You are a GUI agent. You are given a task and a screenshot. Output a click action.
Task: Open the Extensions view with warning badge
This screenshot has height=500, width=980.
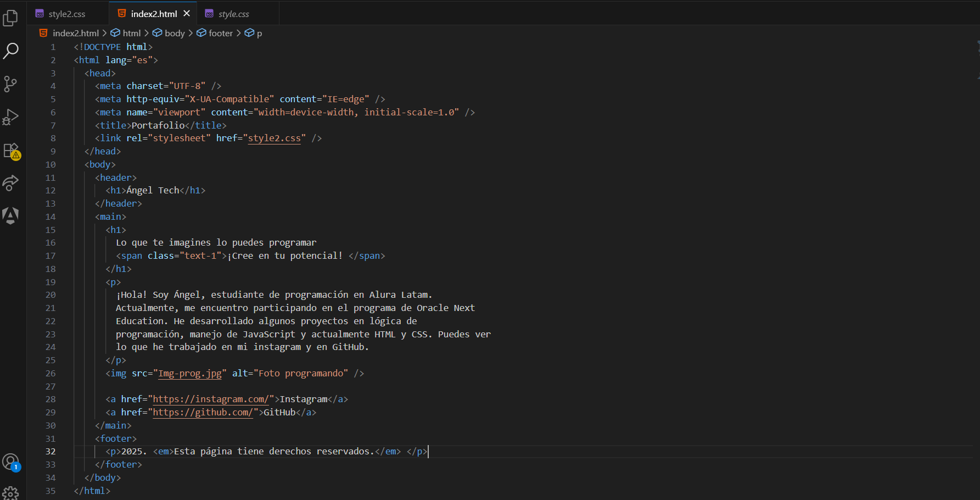[12, 151]
